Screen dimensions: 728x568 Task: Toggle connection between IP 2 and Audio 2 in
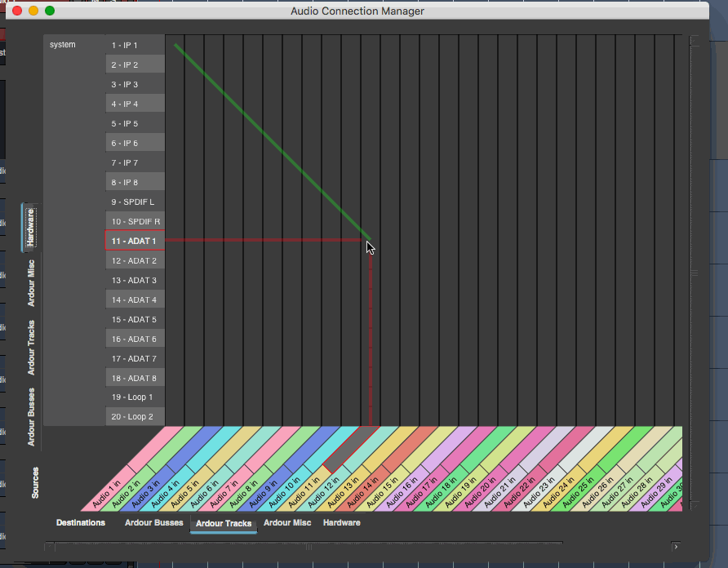(194, 64)
